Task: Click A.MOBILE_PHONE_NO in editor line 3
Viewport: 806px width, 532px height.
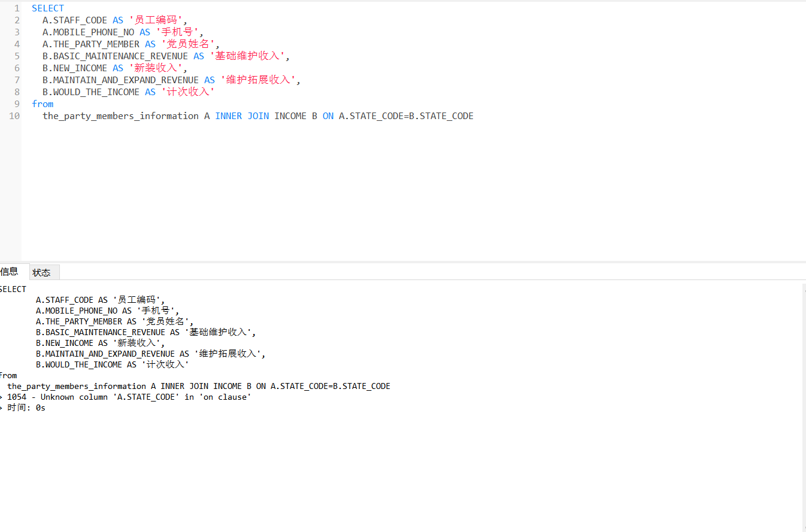Action: point(89,32)
